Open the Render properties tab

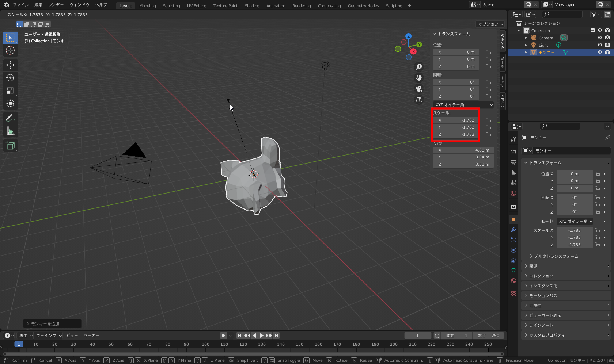(x=513, y=152)
